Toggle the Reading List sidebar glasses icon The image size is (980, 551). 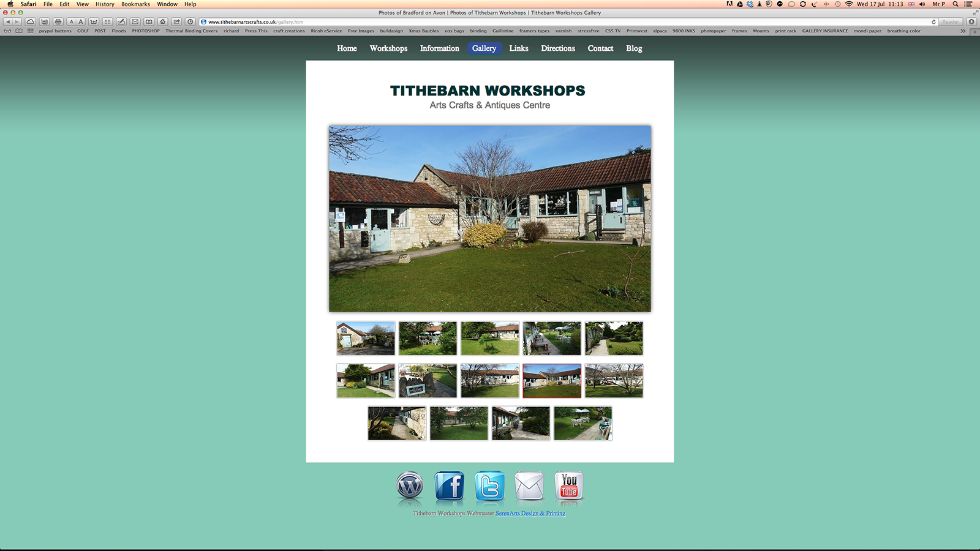tap(7, 31)
